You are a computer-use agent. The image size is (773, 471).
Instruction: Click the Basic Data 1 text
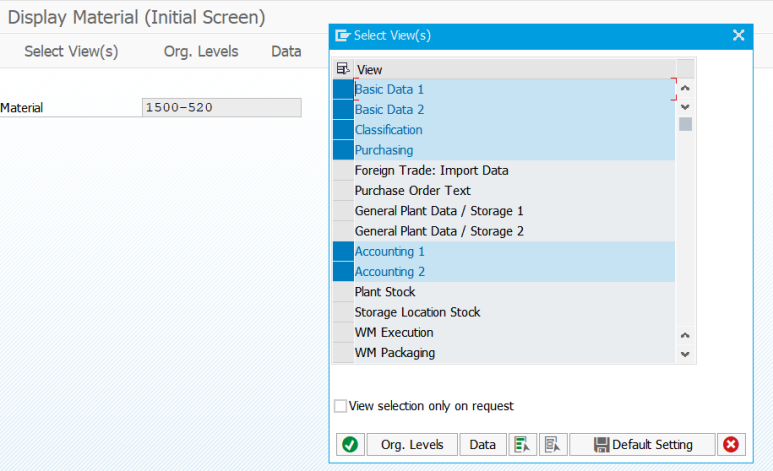tap(389, 89)
